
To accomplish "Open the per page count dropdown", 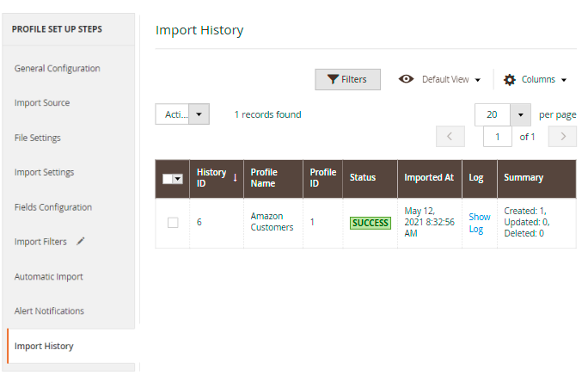I will (x=520, y=115).
